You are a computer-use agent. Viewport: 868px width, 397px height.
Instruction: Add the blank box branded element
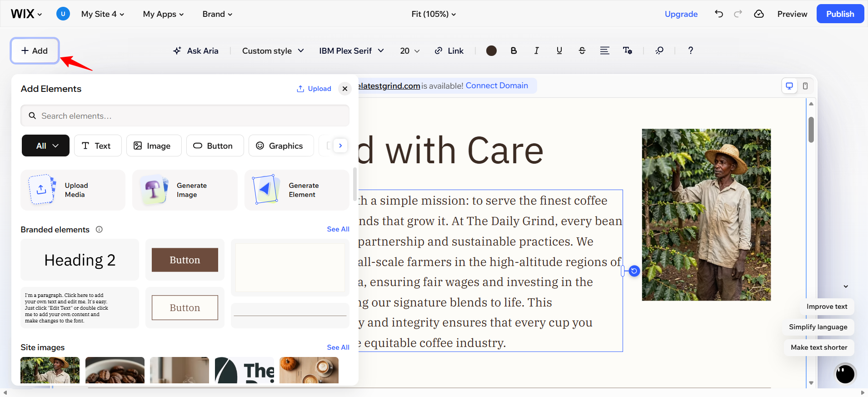[x=290, y=267]
